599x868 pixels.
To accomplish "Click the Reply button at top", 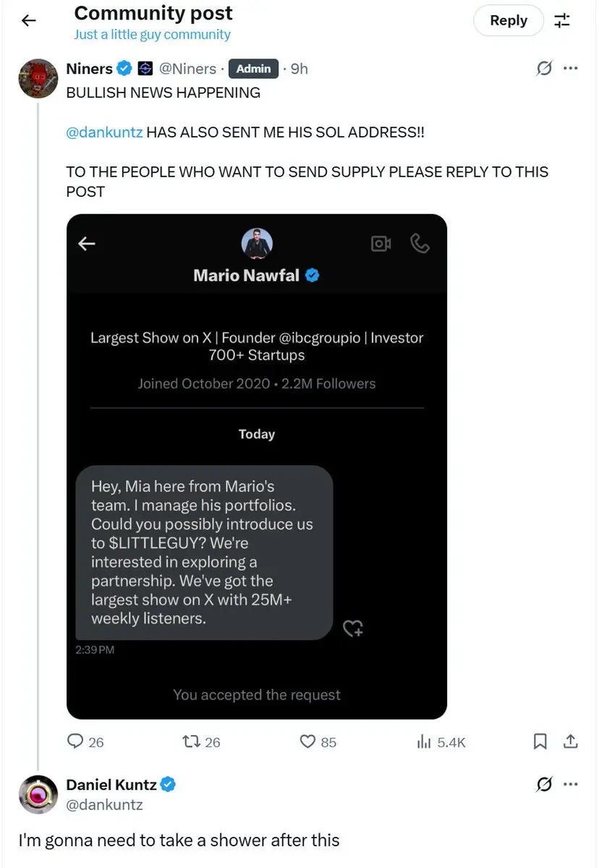I will coord(509,20).
